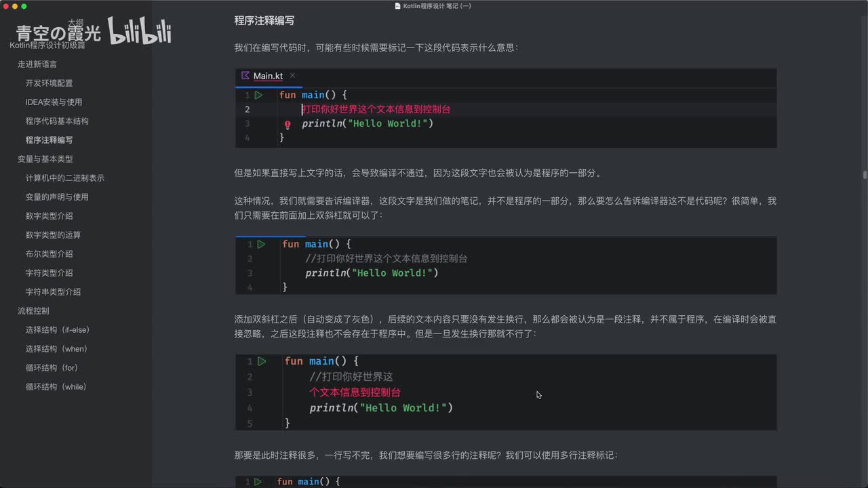Click the Kotlin程序设计初级篇 outline title
Image resolution: width=868 pixels, height=488 pixels.
pos(47,45)
